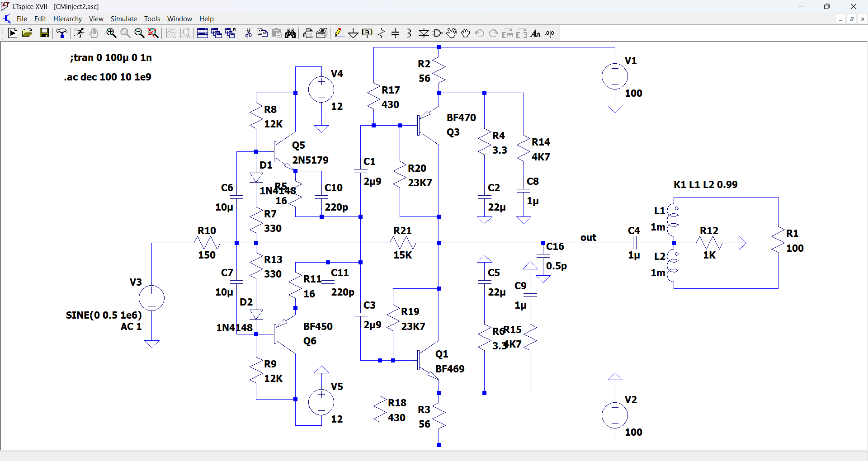Screen dimensions: 868x461
Task: Open the Control Panel hammer icon
Action: point(62,33)
